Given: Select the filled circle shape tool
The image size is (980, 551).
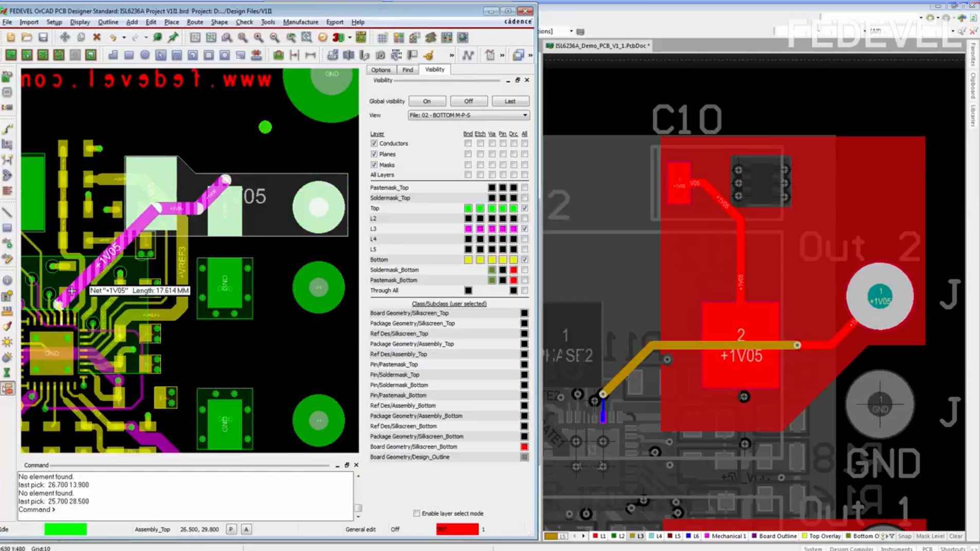Looking at the screenshot, I should pos(145,55).
